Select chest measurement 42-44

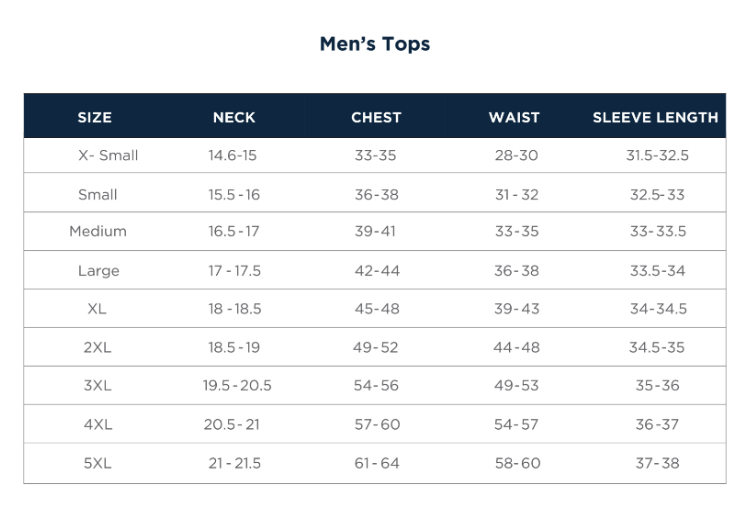click(x=377, y=271)
